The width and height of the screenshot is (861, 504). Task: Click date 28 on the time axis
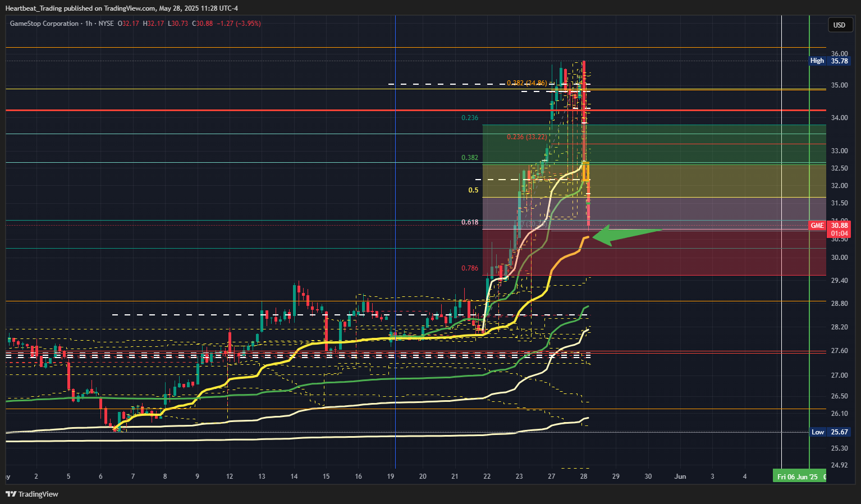[584, 476]
